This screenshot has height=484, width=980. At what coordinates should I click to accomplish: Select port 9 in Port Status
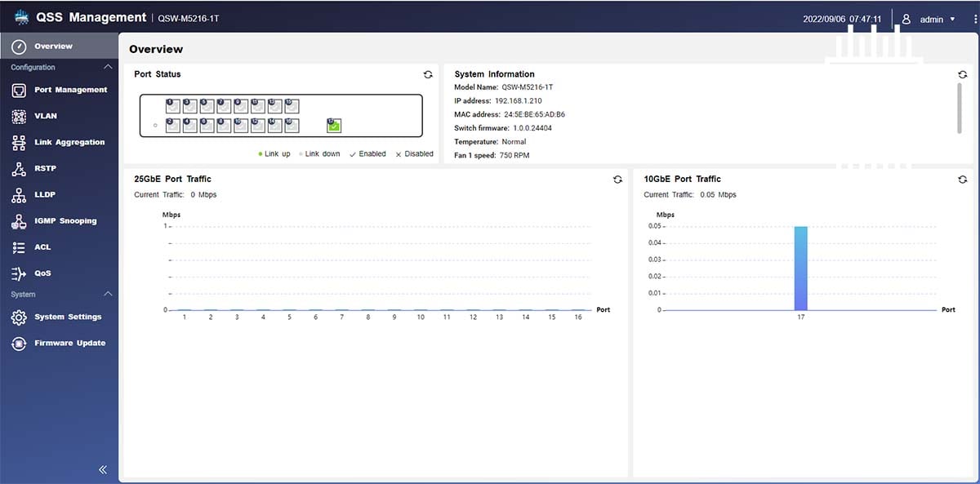click(x=241, y=106)
